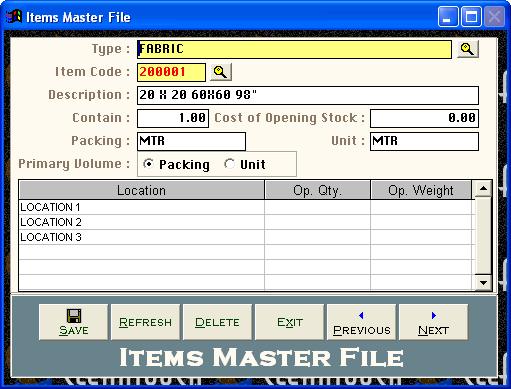Click the Op. Qty. cell for LOCATION 3
This screenshot has width=511, height=389.
coord(317,237)
